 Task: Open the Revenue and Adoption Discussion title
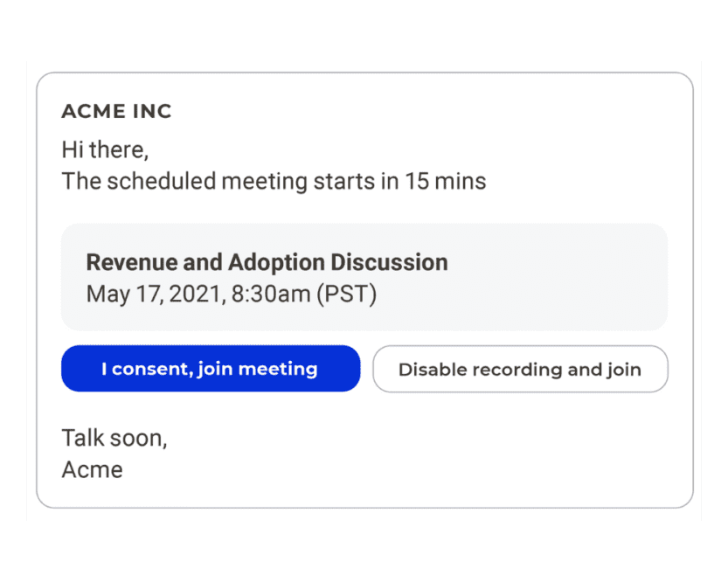point(267,262)
